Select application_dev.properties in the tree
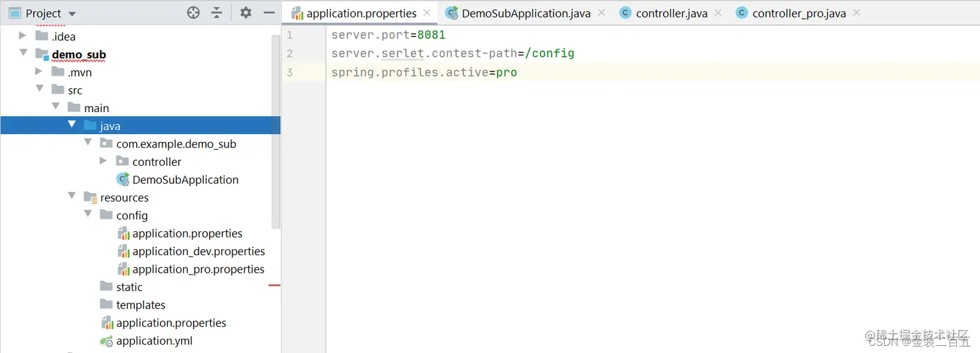 (x=198, y=251)
